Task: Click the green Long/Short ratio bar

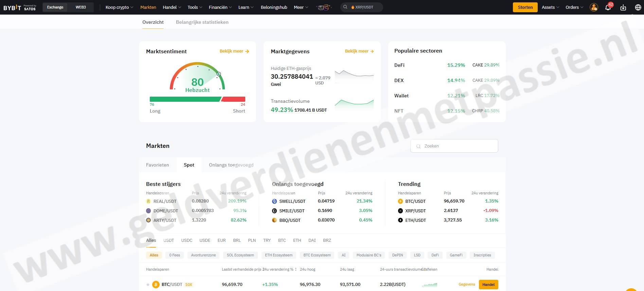Action: point(185,99)
